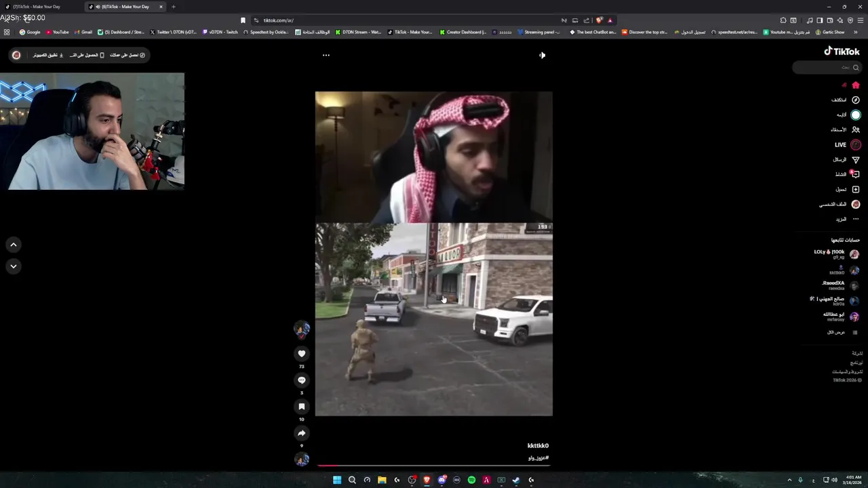Screen dimensions: 868x488
Task: Click the video player area
Action: (434, 253)
